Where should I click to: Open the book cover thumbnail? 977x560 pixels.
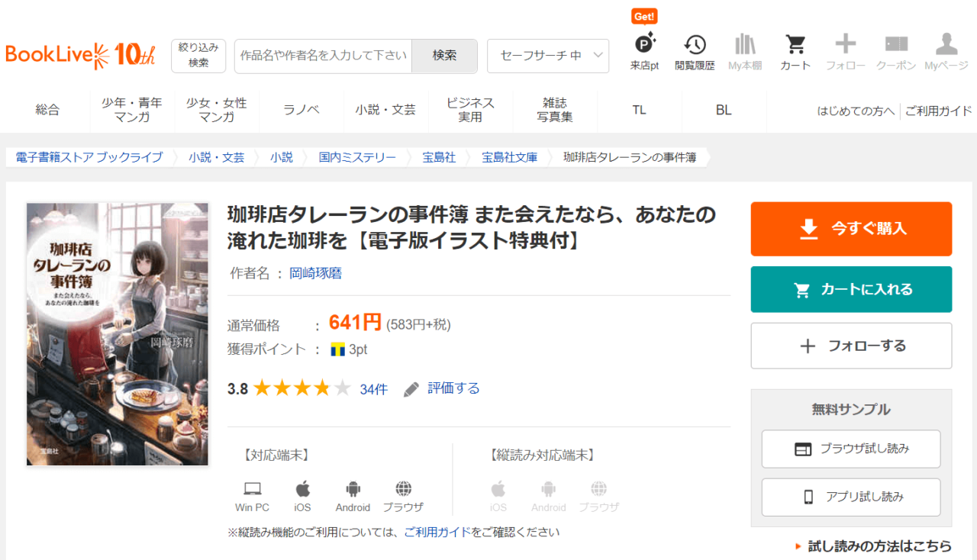click(x=118, y=333)
